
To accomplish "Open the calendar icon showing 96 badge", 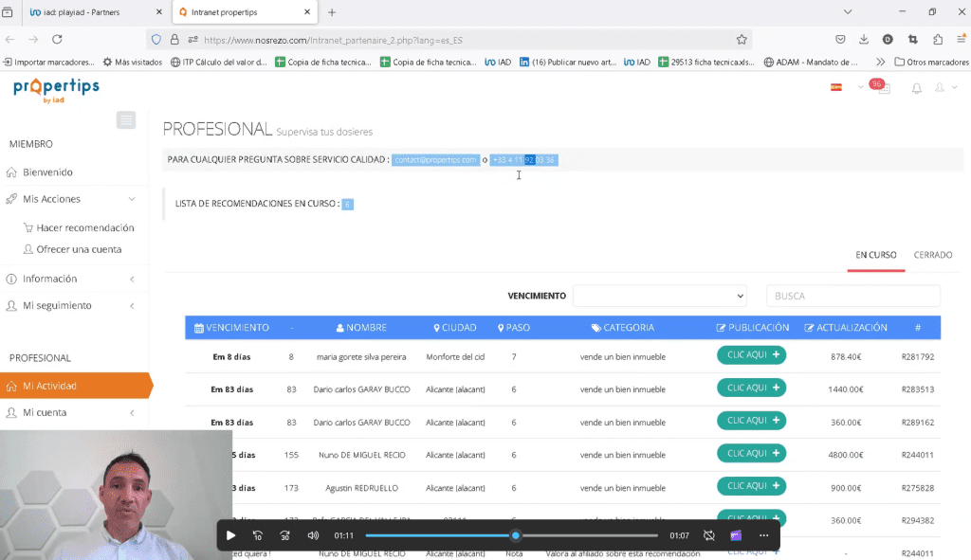I will coord(883,89).
